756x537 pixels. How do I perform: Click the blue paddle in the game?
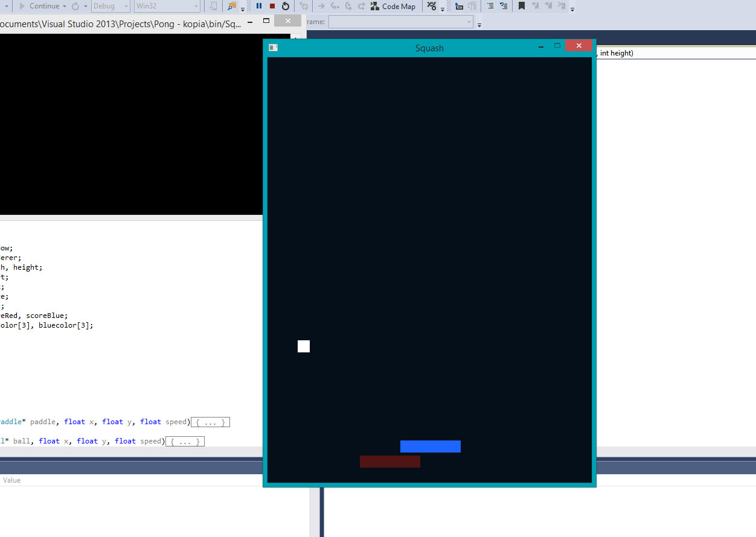pos(430,446)
